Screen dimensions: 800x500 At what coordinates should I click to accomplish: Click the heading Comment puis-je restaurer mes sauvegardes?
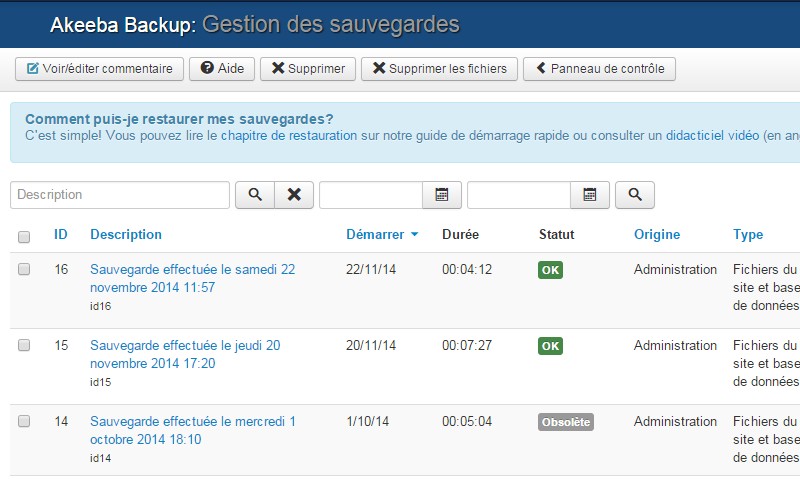(179, 119)
